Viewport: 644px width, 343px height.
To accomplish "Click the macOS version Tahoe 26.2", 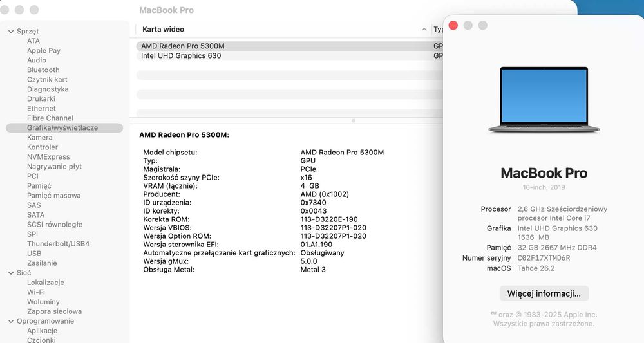I will click(x=536, y=268).
